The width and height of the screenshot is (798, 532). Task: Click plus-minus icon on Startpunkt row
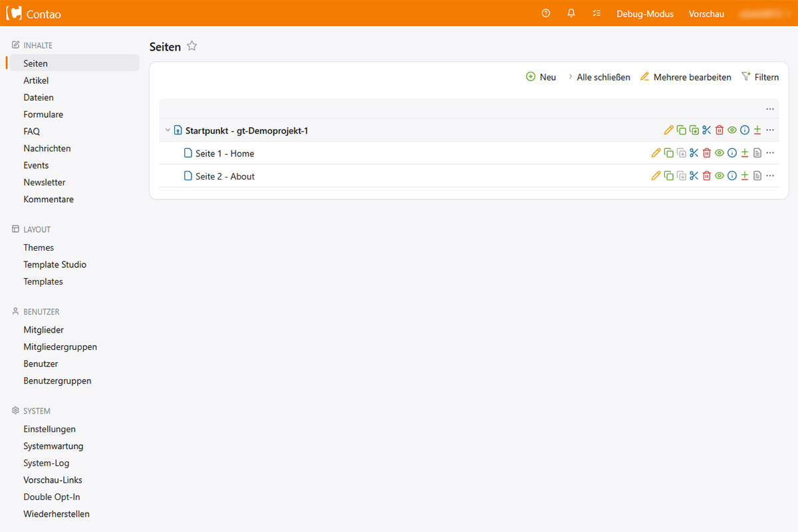point(757,130)
